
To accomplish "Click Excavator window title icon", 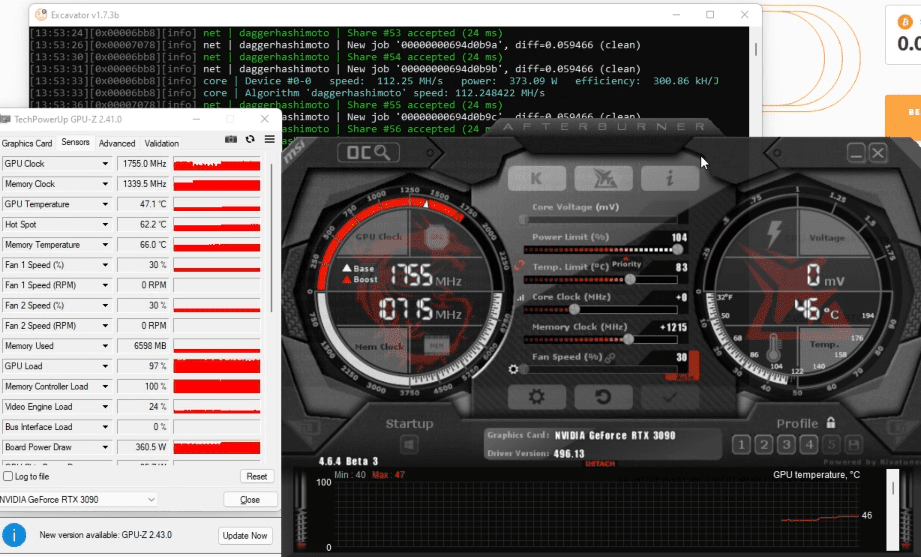I will (41, 15).
